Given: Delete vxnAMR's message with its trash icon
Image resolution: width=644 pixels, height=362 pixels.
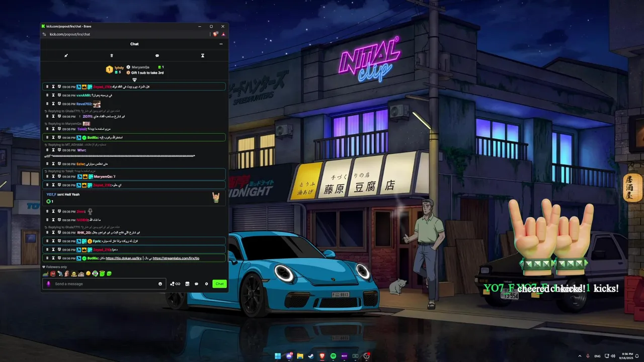Looking at the screenshot, I should tap(47, 95).
